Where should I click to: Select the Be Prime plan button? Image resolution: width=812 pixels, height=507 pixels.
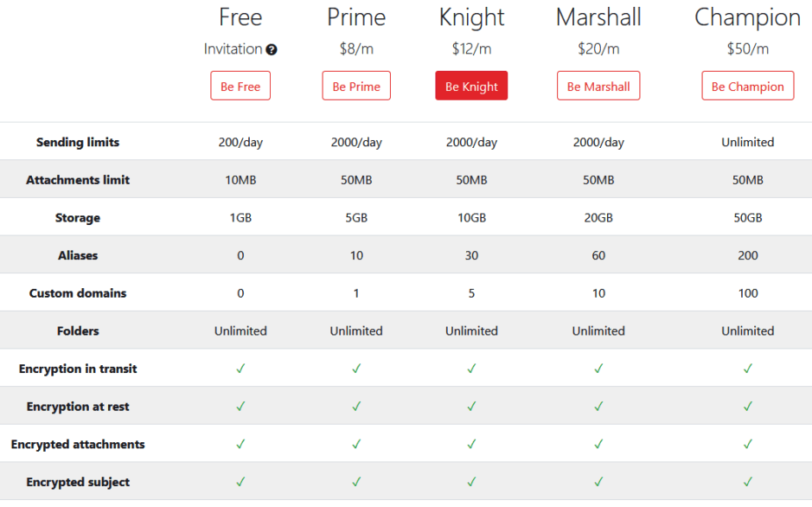coord(356,86)
